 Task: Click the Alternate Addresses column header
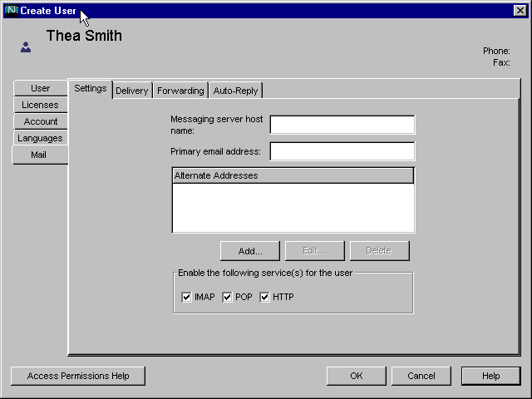tap(293, 175)
